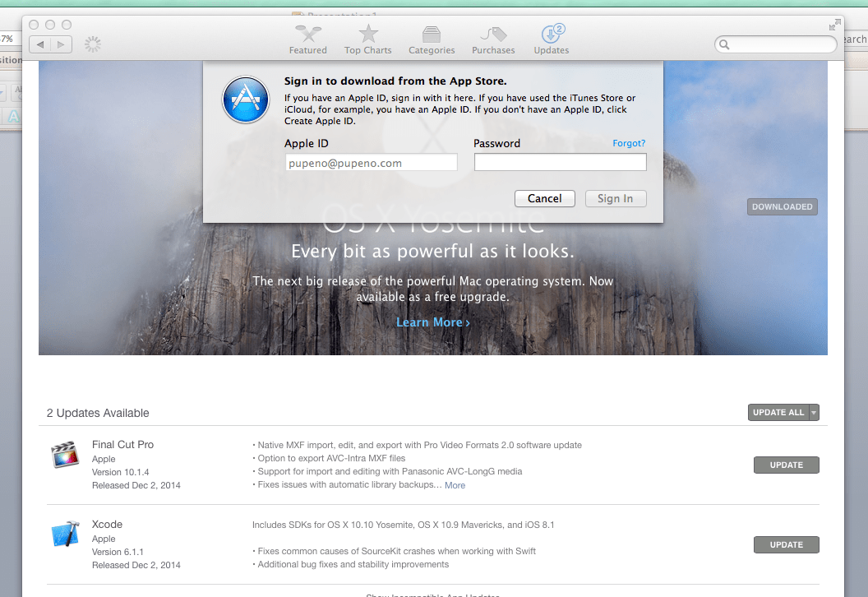This screenshot has width=868, height=597.
Task: Expand Final Cut Pro notes with More
Action: (455, 485)
